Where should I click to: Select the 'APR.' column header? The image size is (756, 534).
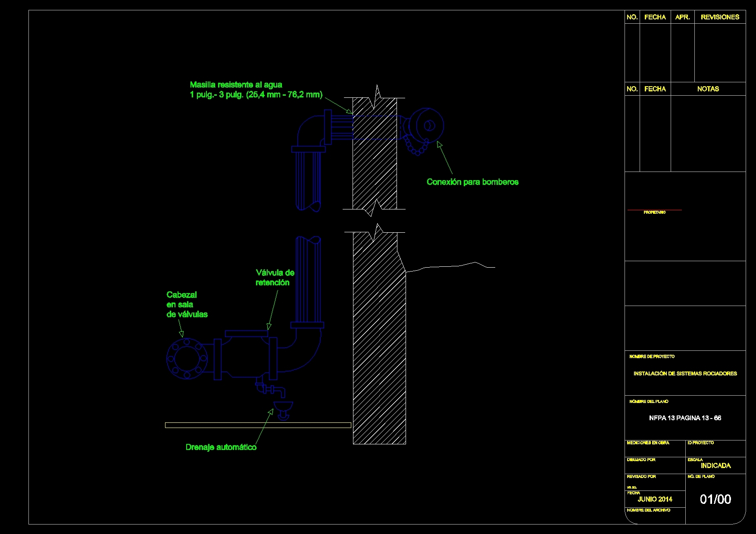[682, 17]
